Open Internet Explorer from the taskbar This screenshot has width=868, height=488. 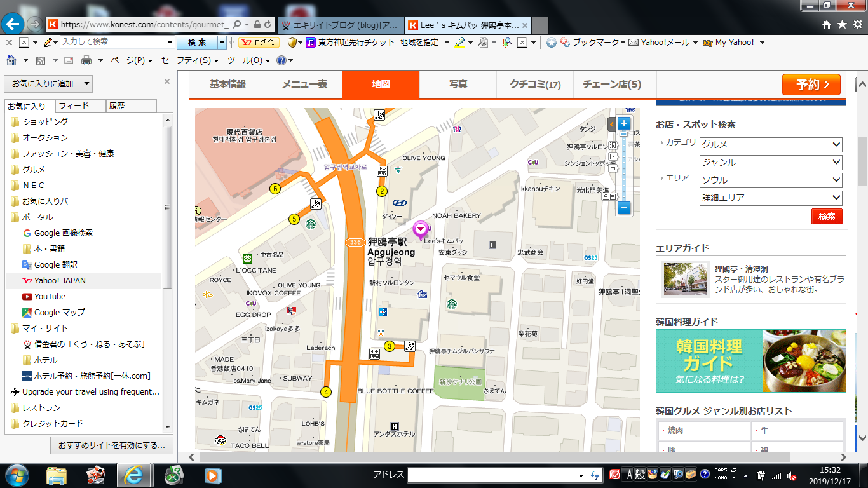[133, 475]
